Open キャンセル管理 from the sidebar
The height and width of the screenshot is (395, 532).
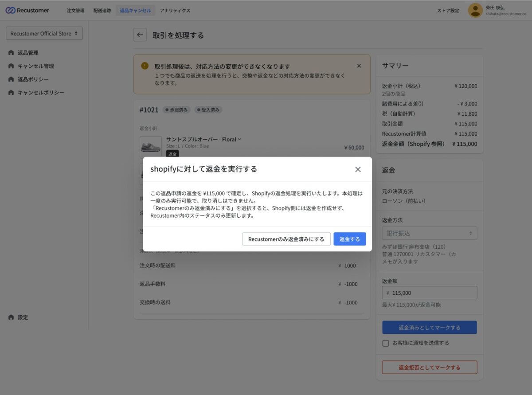[x=28, y=66]
